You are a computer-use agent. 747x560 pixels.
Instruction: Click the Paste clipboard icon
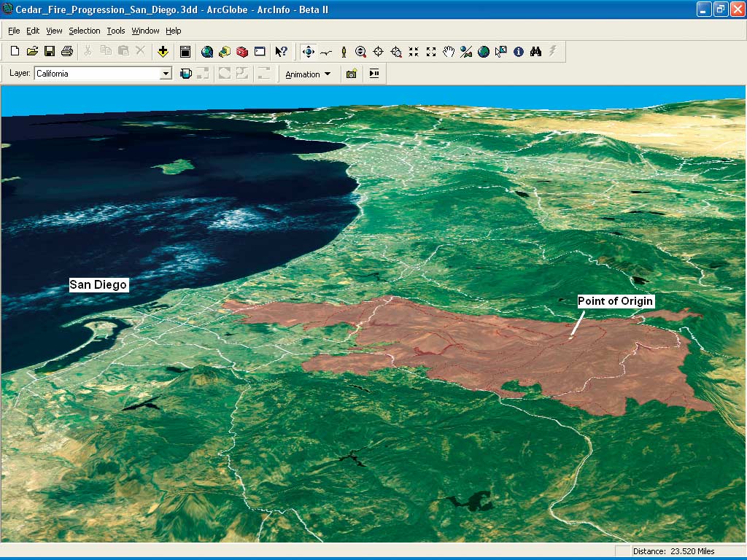[123, 51]
